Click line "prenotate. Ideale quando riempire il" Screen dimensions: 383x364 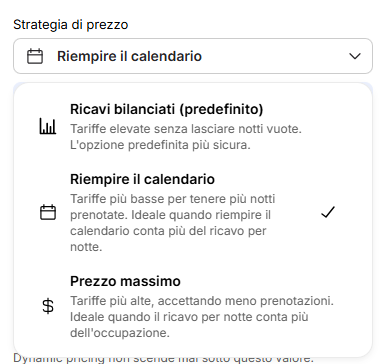point(170,215)
